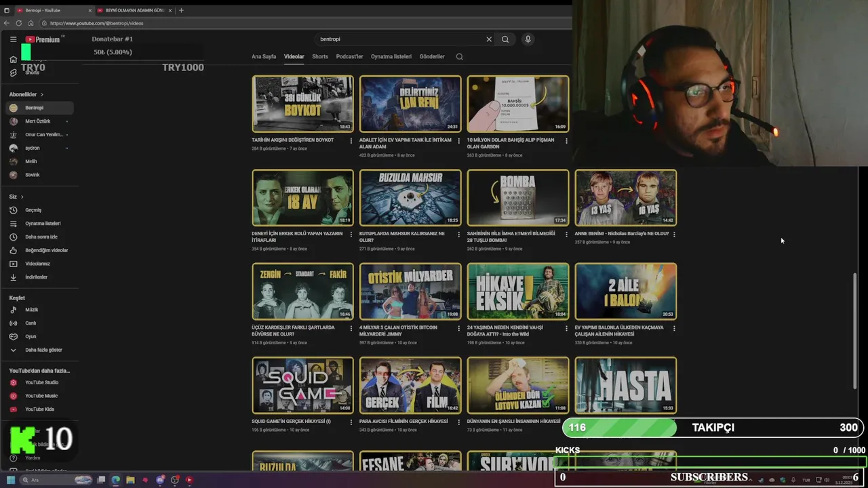This screenshot has height=488, width=868.
Task: Open Daha sonra izle list
Action: [41, 237]
